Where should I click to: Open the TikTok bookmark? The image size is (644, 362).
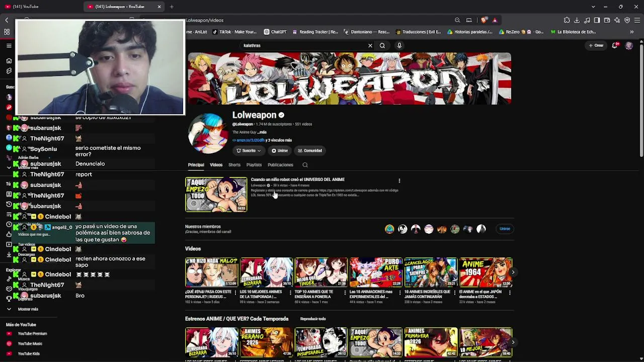(234, 32)
